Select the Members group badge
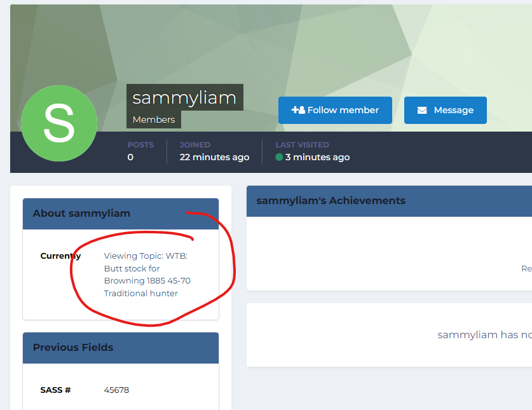This screenshot has width=532, height=410. 154,120
